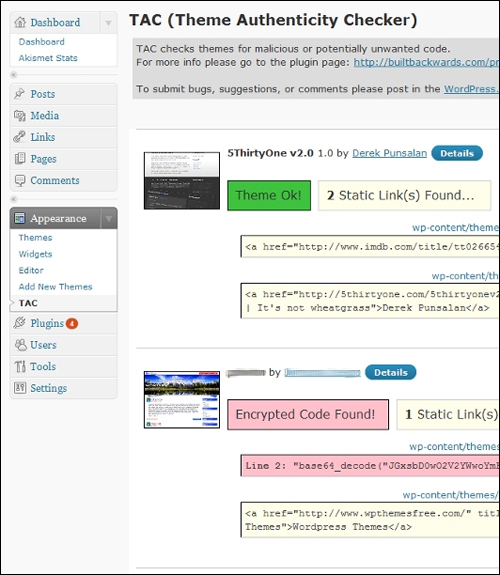Screen dimensions: 500x575
Task: Click the Comments speech bubble icon
Action: (20, 180)
